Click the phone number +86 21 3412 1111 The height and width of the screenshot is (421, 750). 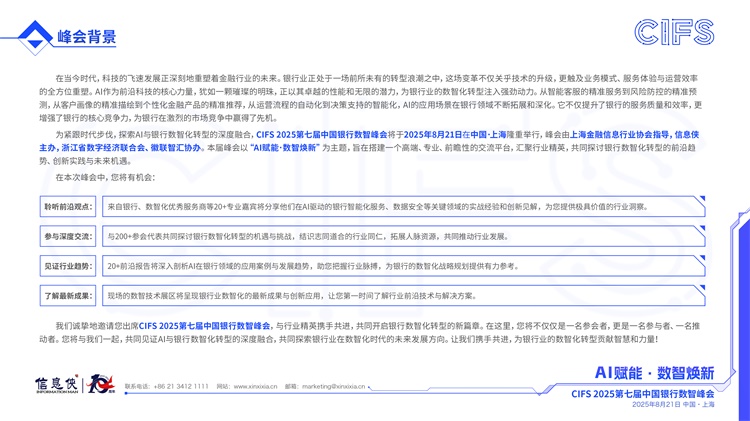[x=181, y=387]
